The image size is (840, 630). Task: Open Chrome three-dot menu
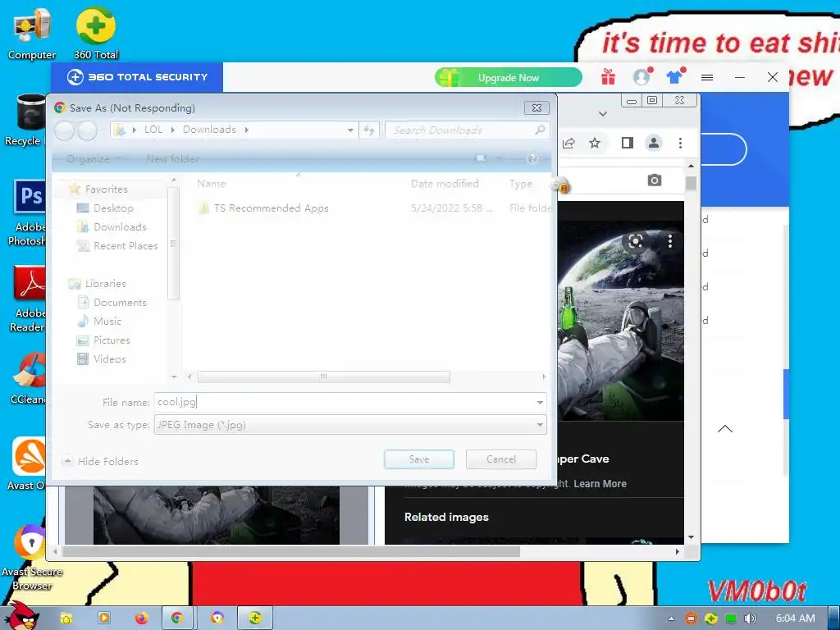pos(680,143)
